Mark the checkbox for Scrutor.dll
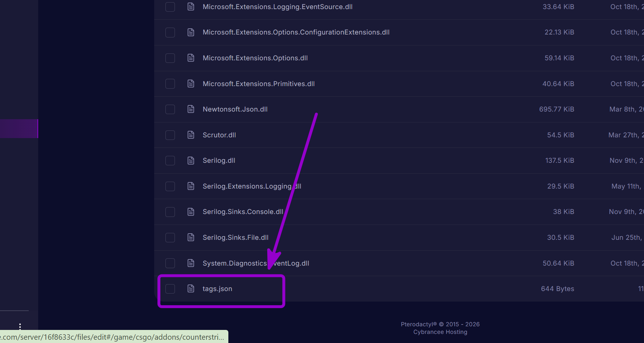Screen dimensions: 644x343 (x=170, y=135)
